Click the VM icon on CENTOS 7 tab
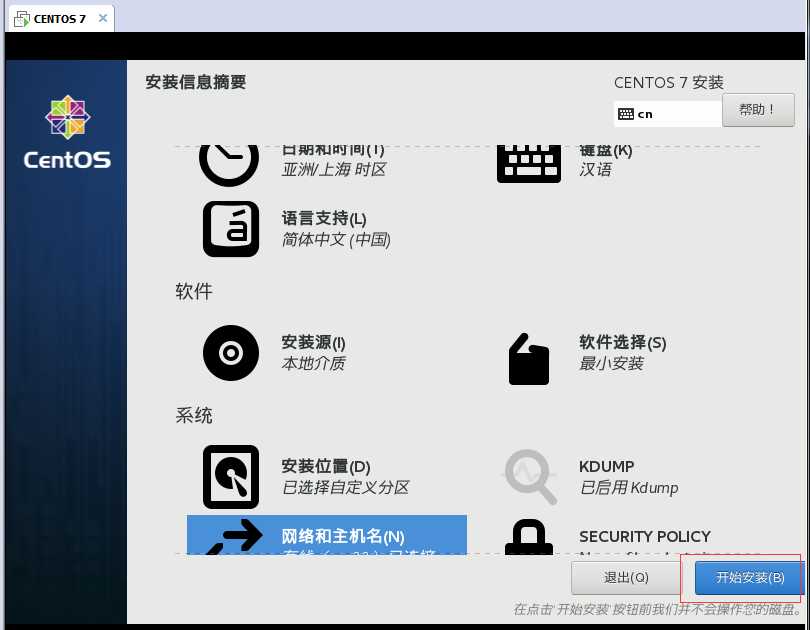This screenshot has width=810, height=630. [22, 19]
